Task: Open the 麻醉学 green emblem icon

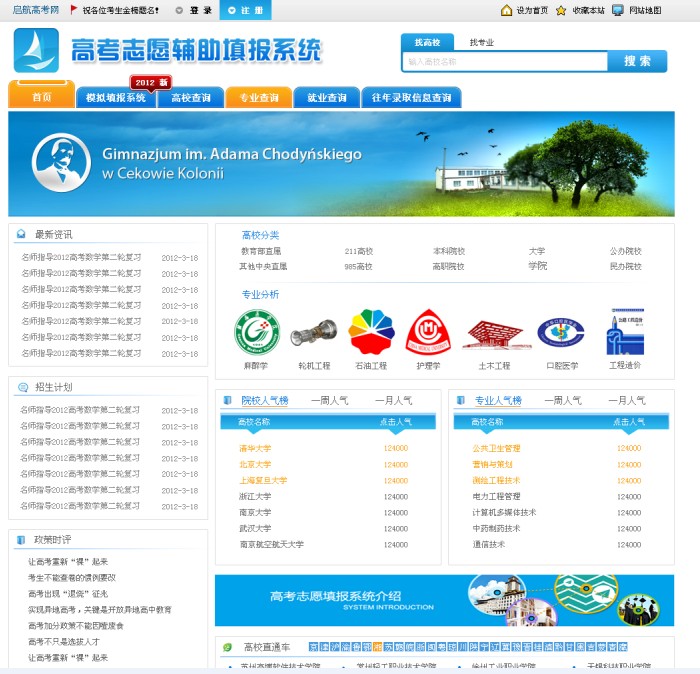Action: pyautogui.click(x=257, y=333)
